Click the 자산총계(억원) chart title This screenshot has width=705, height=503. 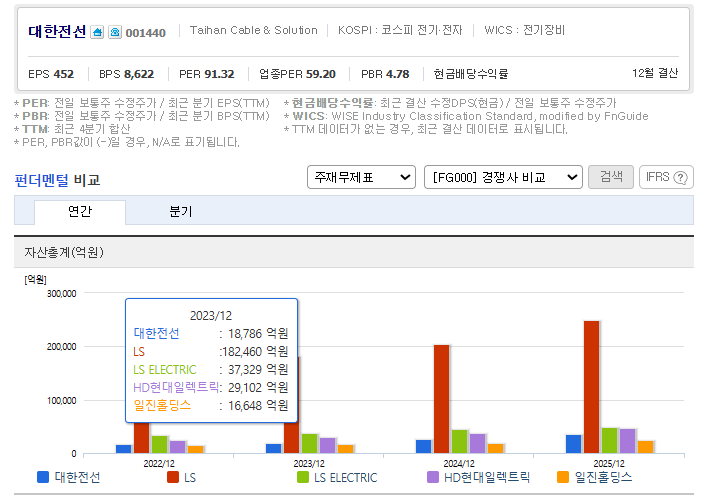point(64,252)
